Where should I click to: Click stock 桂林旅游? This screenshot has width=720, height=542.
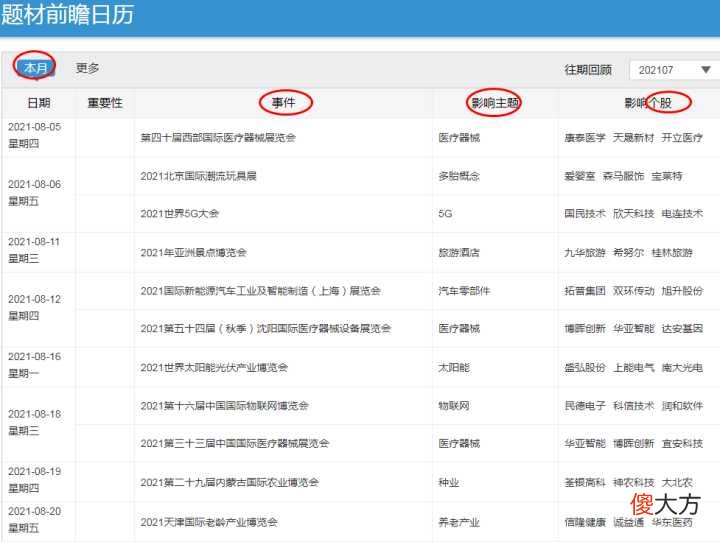coord(672,253)
